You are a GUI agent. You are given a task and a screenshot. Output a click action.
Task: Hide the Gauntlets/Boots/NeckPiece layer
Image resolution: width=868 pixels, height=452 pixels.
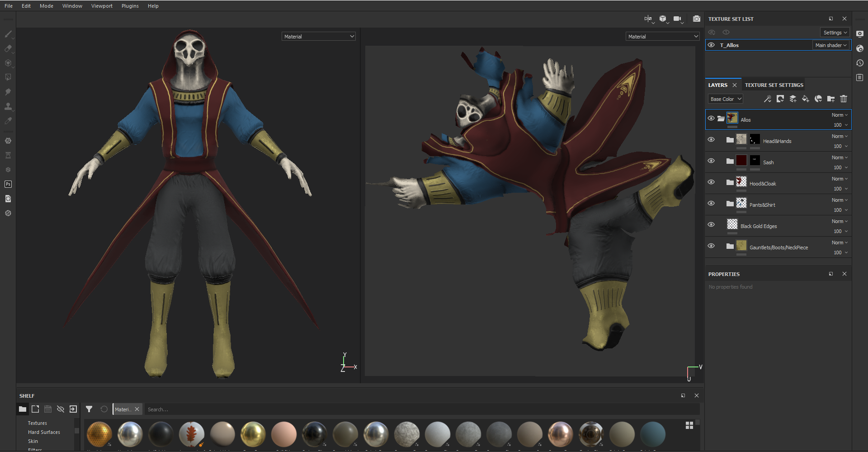(711, 246)
